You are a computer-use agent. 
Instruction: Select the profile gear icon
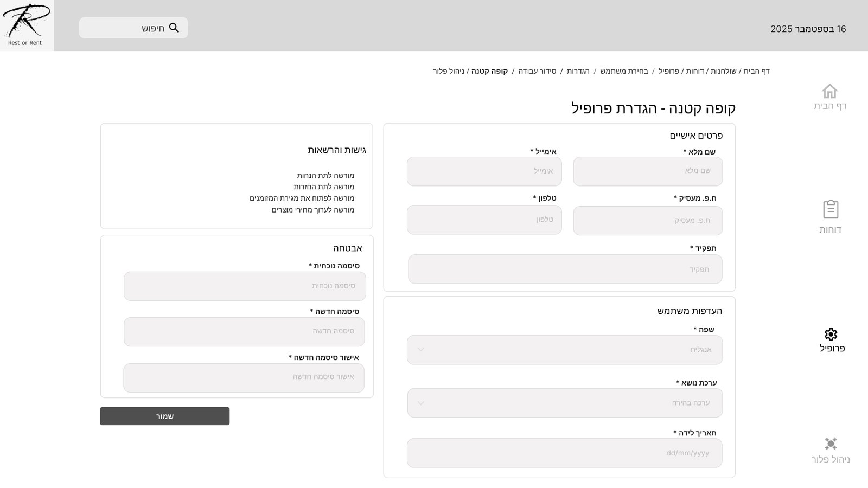pyautogui.click(x=831, y=334)
